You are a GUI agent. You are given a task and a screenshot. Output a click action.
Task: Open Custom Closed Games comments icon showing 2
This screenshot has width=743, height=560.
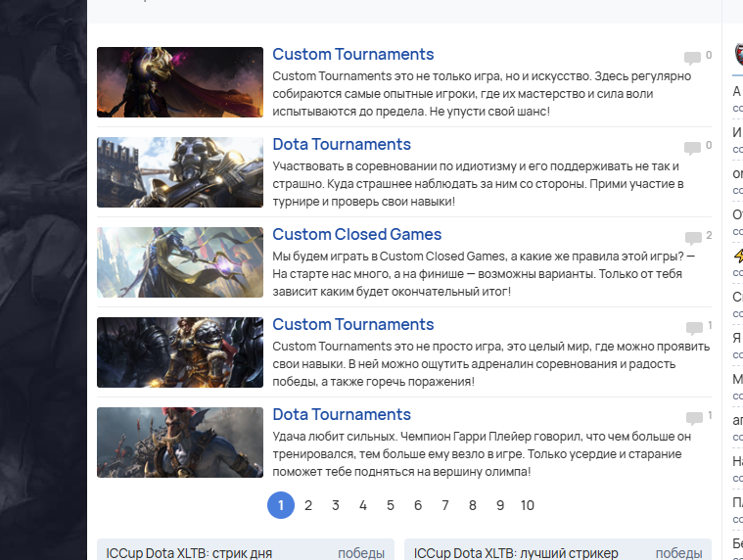[693, 237]
